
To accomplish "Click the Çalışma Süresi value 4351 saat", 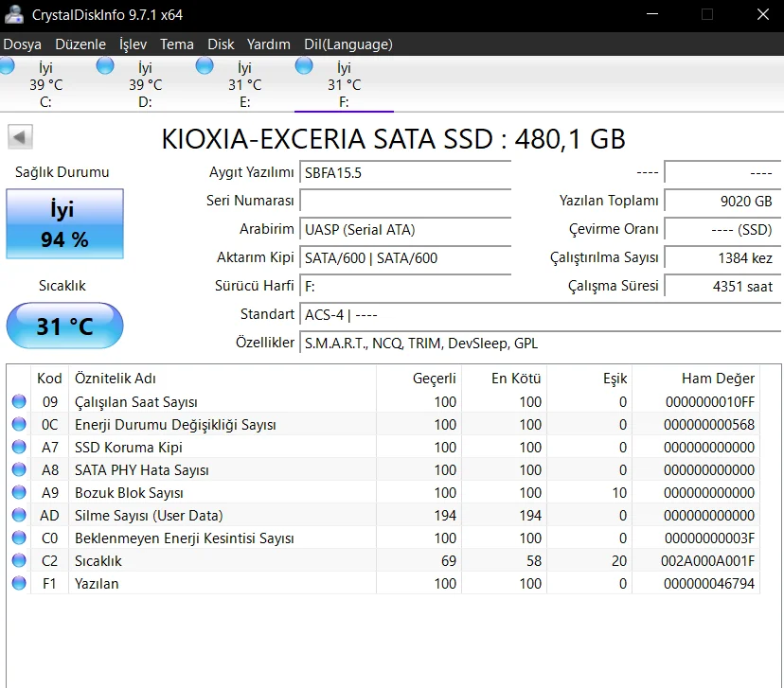I will point(722,287).
